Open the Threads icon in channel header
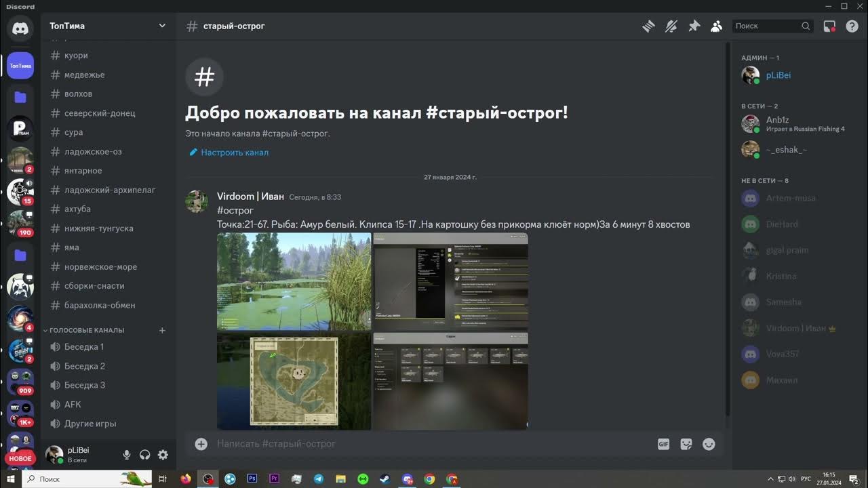Image resolution: width=868 pixels, height=488 pixels. pos(649,26)
